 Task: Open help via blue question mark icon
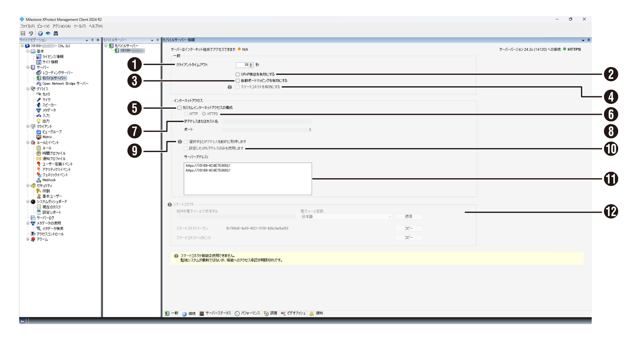tap(40, 34)
